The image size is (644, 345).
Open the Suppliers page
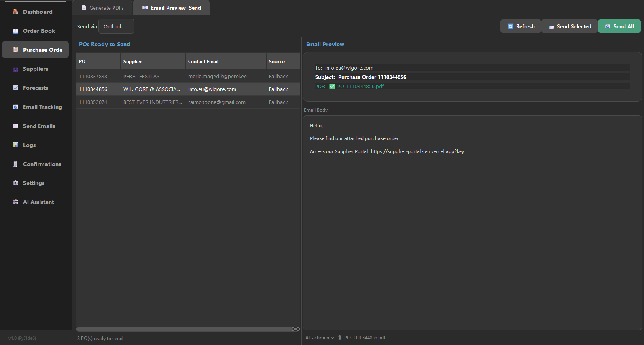pos(35,69)
